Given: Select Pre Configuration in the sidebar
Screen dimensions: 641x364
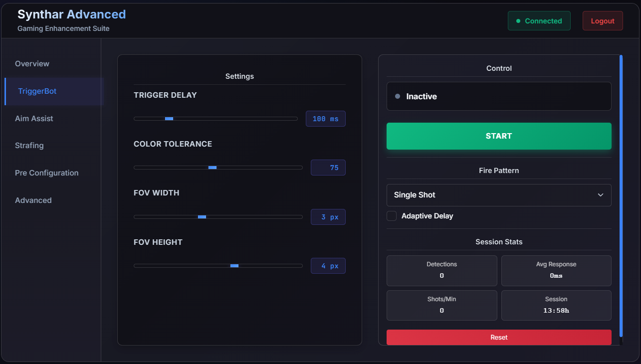Looking at the screenshot, I should tap(46, 173).
